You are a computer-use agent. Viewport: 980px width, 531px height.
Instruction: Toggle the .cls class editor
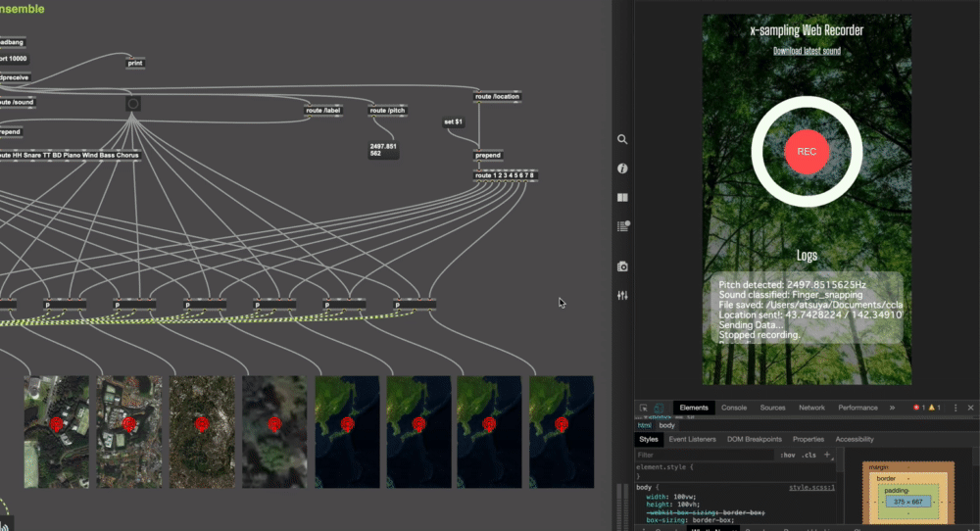(x=809, y=456)
